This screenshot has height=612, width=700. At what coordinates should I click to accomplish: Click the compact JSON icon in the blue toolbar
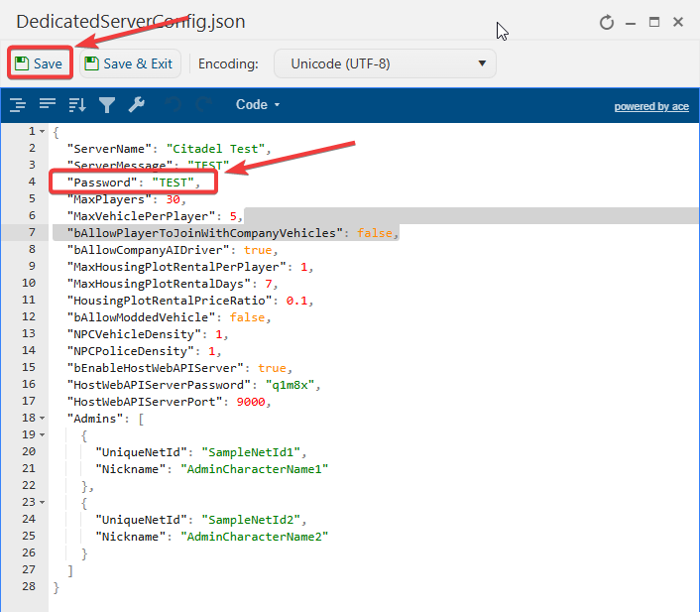click(x=48, y=105)
